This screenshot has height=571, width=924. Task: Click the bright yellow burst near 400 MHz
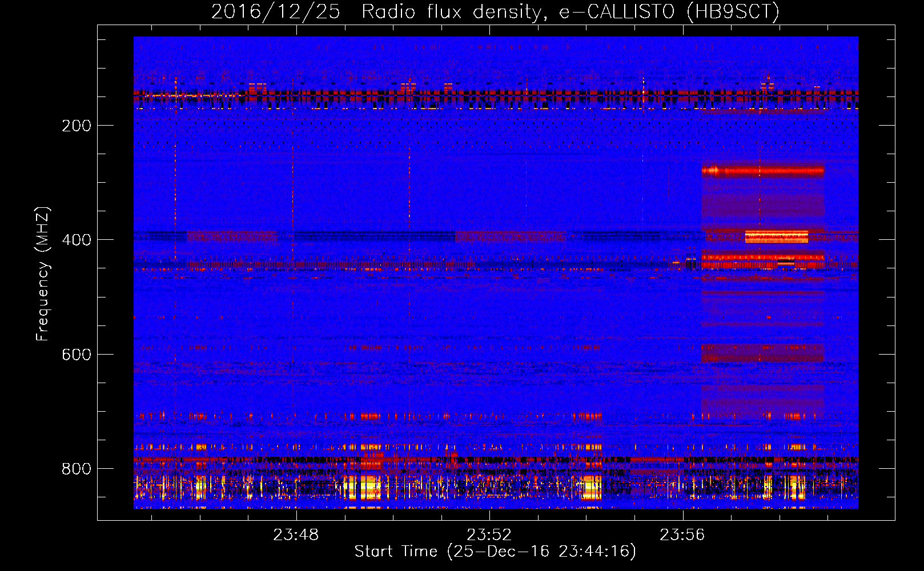[x=776, y=236]
